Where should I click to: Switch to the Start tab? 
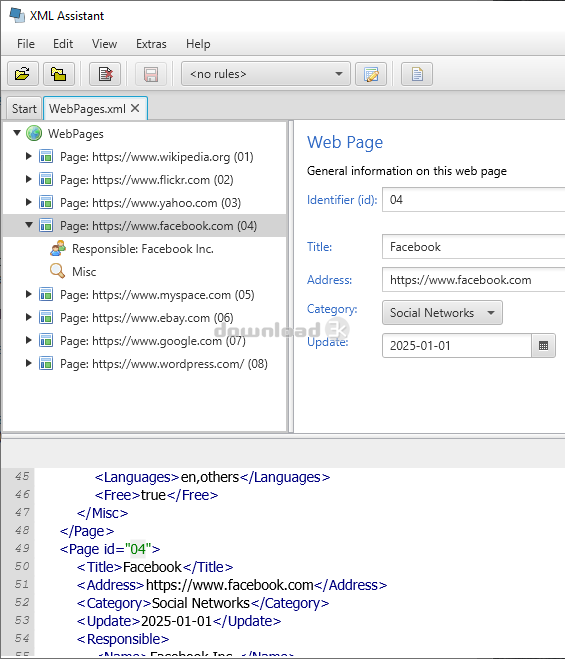24,109
